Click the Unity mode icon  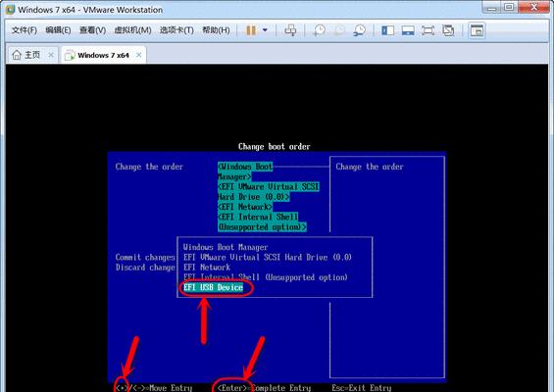pyautogui.click(x=448, y=30)
